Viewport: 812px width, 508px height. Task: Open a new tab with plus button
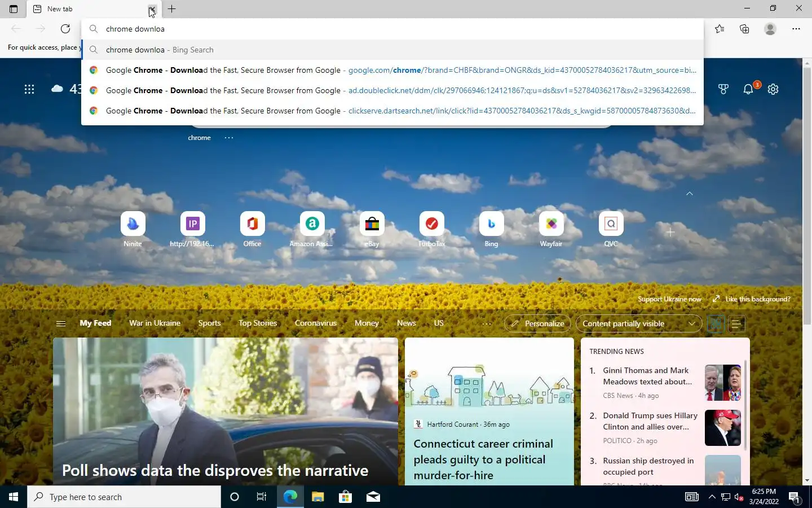[x=172, y=9]
